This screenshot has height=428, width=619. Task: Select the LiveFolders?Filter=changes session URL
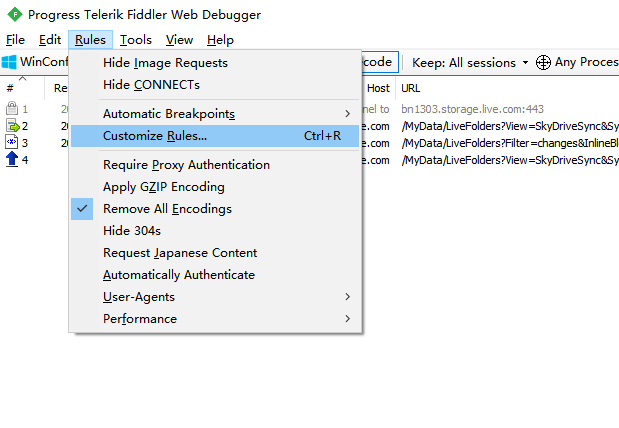pos(510,143)
